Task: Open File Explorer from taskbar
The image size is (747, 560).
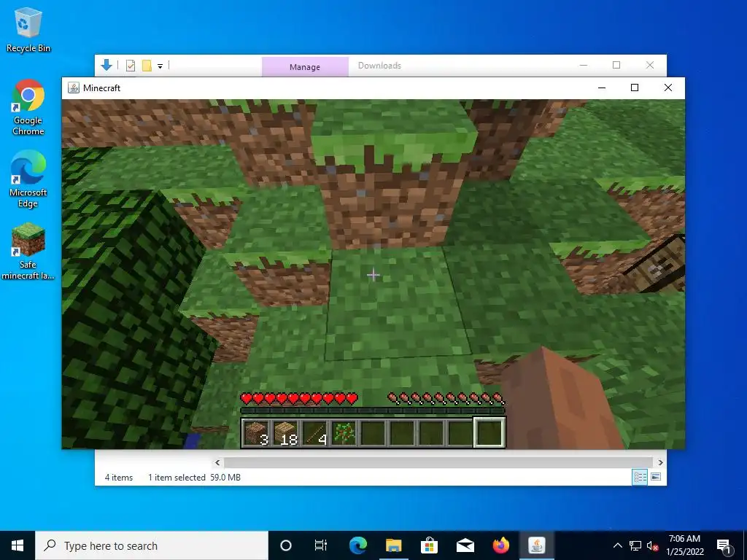Action: coord(393,545)
